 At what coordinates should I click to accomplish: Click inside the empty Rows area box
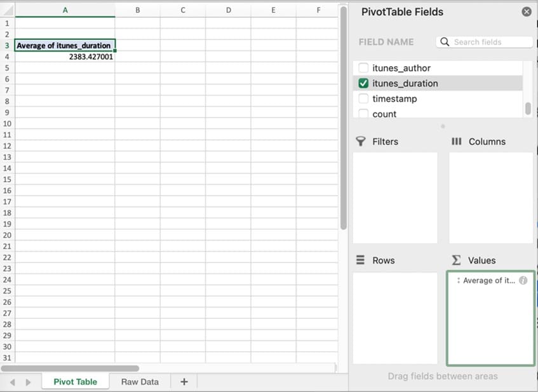pyautogui.click(x=395, y=318)
